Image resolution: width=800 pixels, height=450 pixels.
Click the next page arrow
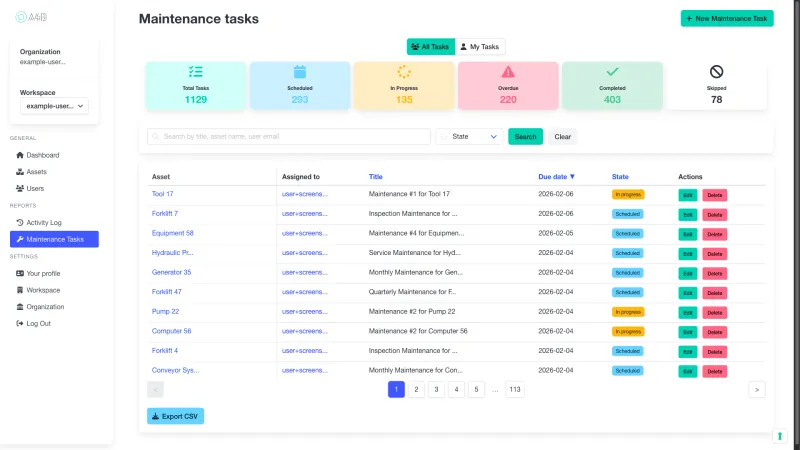757,390
